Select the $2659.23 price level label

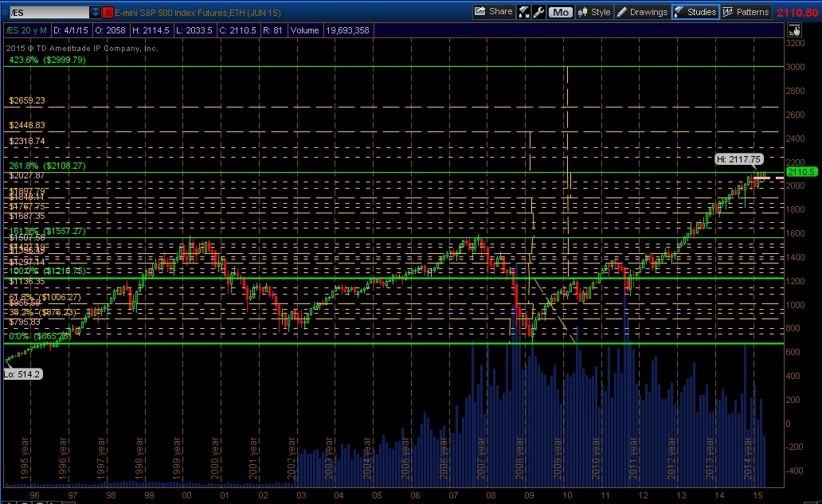click(27, 100)
